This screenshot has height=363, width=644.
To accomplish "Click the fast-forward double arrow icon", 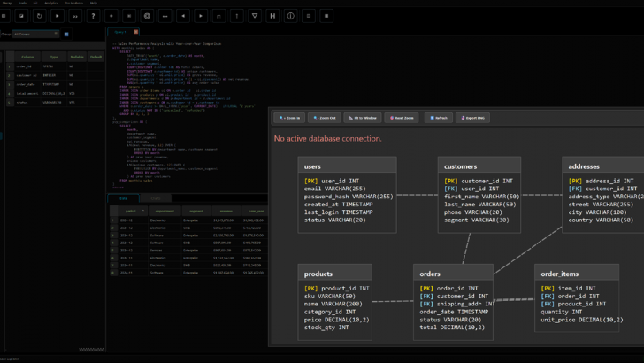I will click(75, 16).
